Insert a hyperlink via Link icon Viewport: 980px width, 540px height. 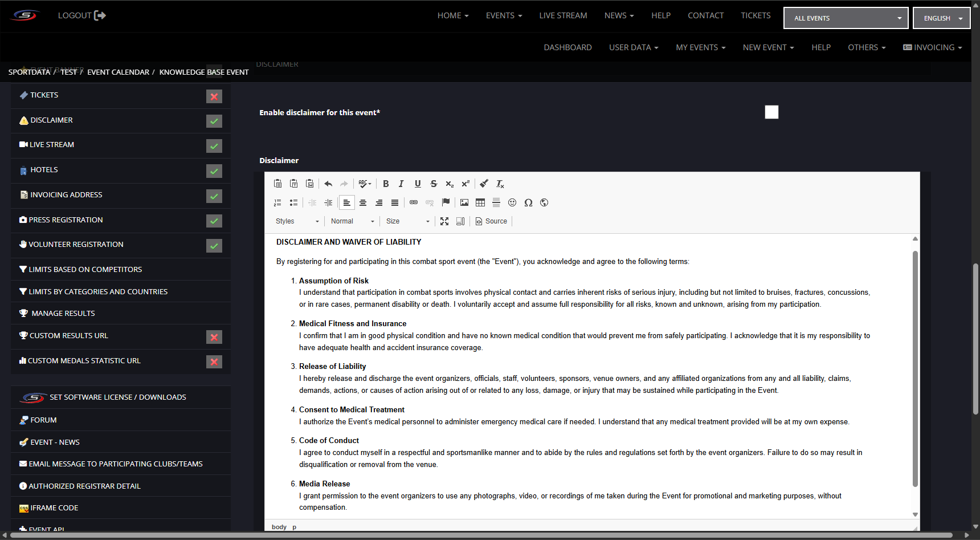pos(414,202)
